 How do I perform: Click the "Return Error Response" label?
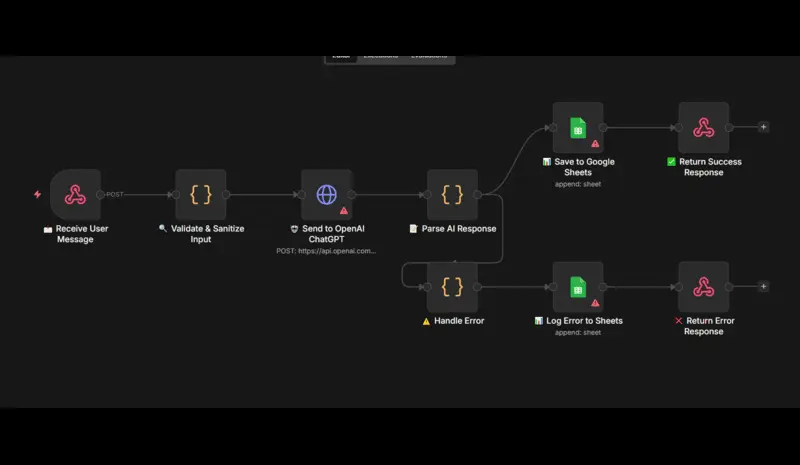704,326
